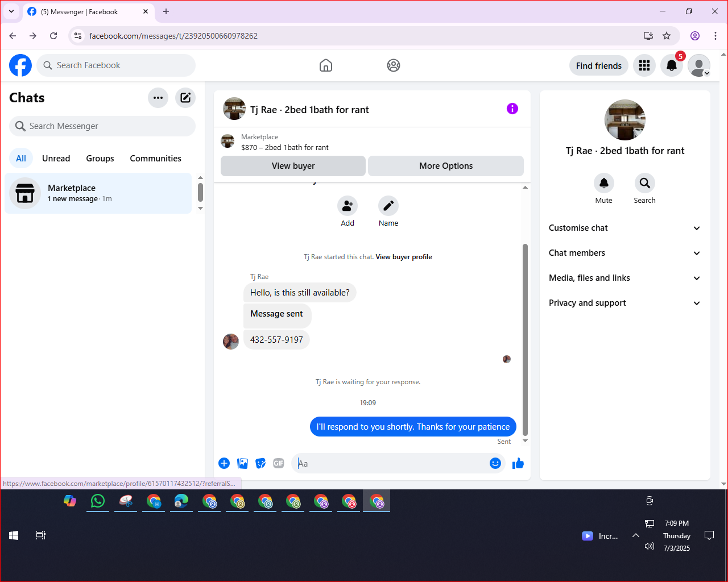
Task: Click the conversation scrollbar thumb
Action: [525, 340]
